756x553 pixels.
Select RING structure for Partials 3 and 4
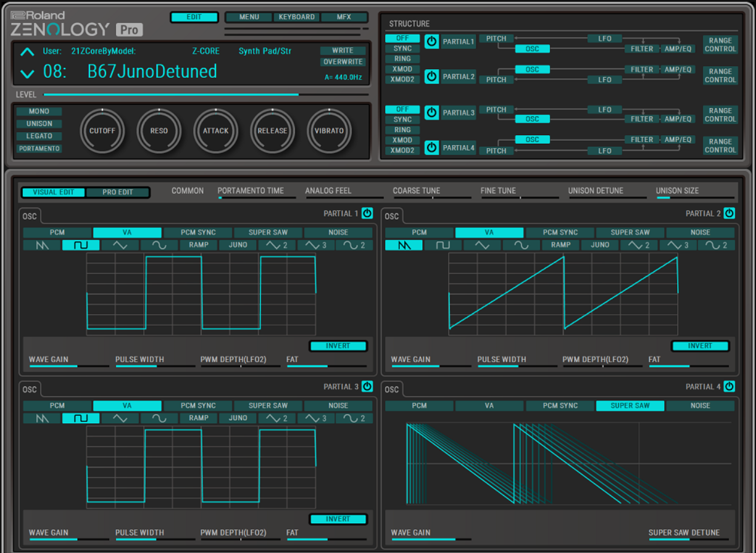coord(402,130)
